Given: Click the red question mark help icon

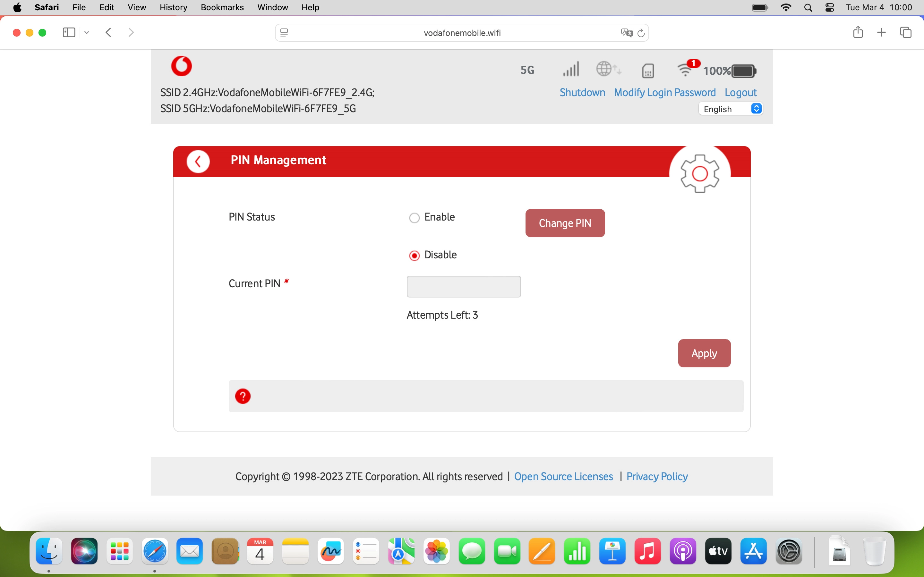Looking at the screenshot, I should point(243,396).
